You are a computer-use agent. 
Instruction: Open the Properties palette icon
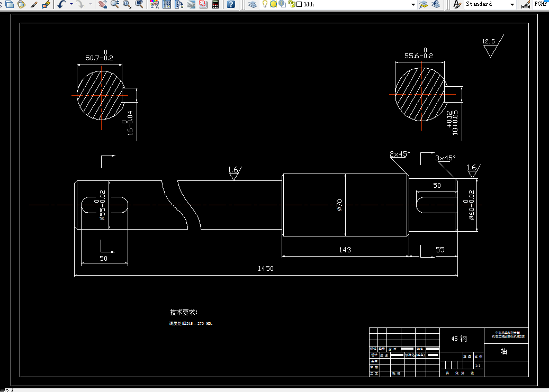click(155, 4)
